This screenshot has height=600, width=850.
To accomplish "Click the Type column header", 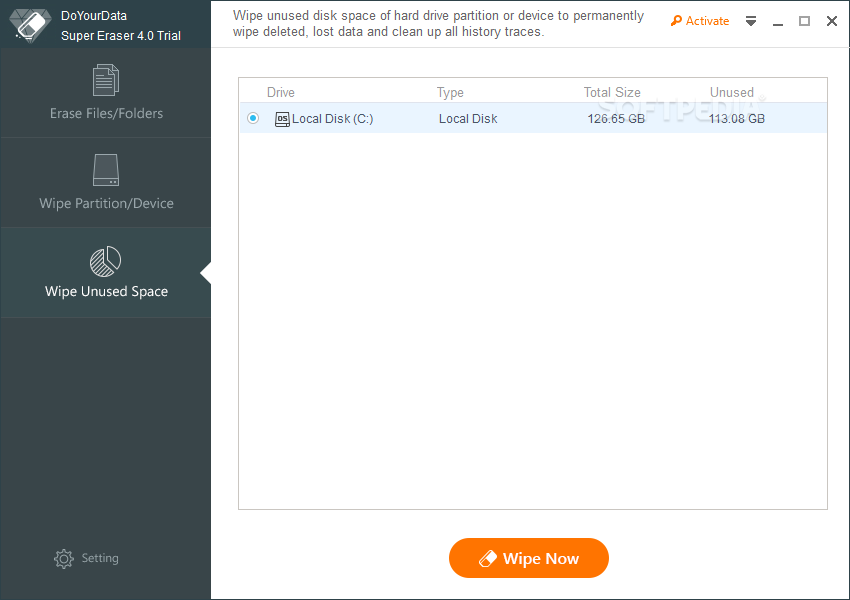I will click(x=450, y=93).
